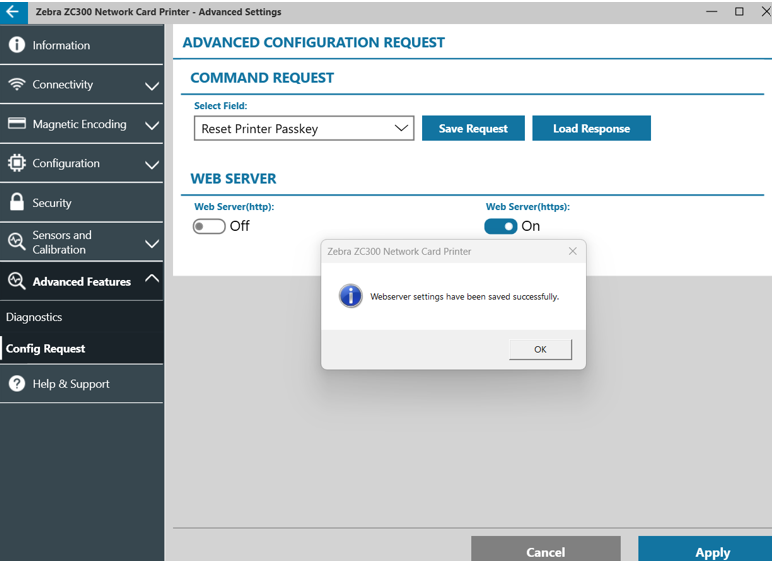Click the Help & Support question icon
The height and width of the screenshot is (561, 772).
click(16, 384)
